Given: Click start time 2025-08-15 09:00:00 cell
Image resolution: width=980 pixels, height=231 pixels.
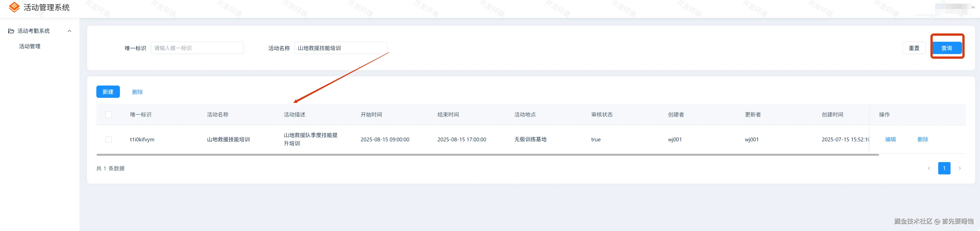Looking at the screenshot, I should coord(385,139).
